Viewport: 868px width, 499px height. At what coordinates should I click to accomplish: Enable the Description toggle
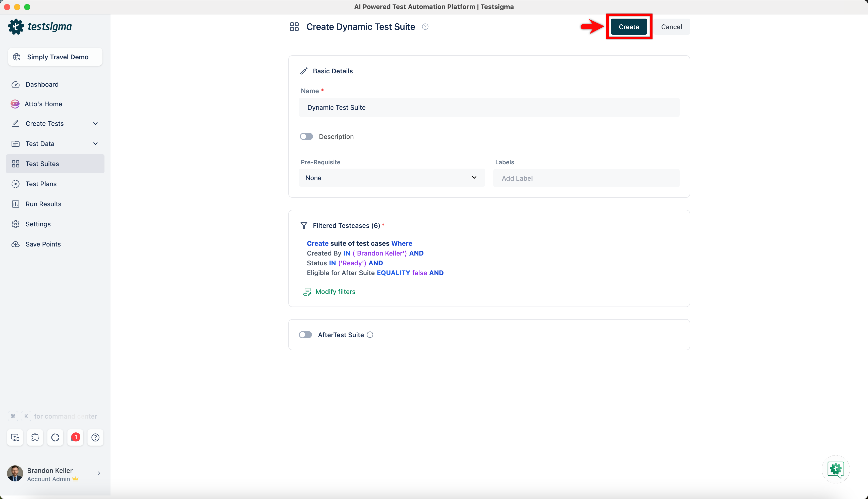(306, 136)
